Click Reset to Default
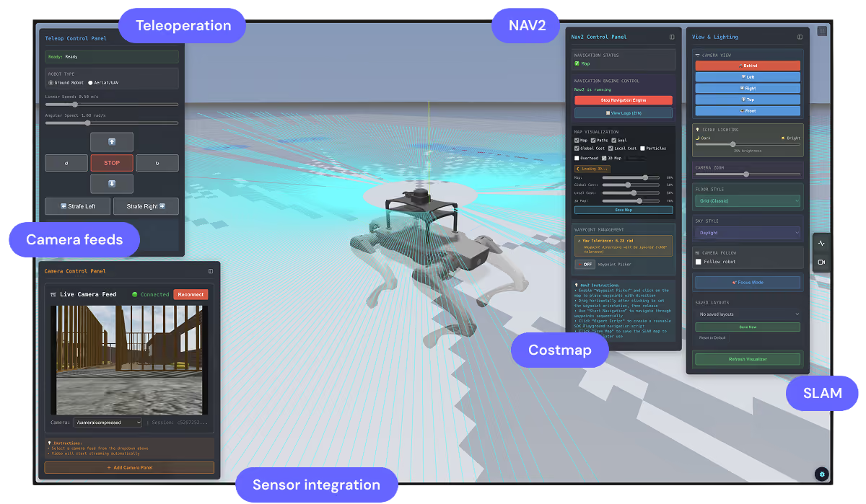This screenshot has height=504, width=866. click(712, 337)
